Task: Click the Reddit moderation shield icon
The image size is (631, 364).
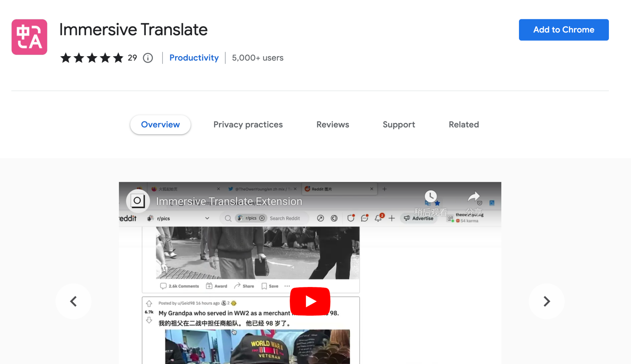Action: [x=351, y=218]
